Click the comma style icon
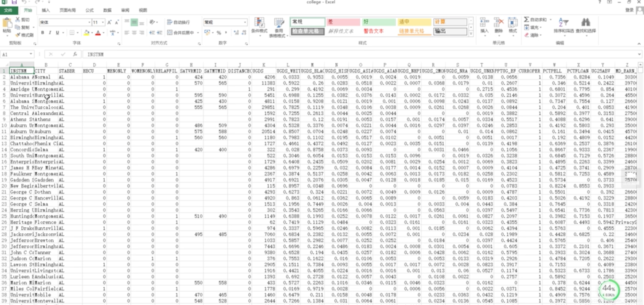 pyautogui.click(x=226, y=33)
